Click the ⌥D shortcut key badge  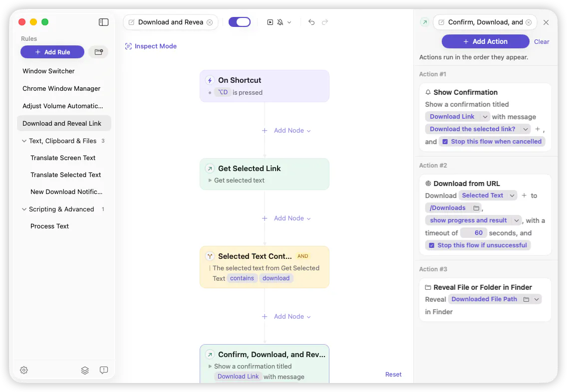(x=223, y=92)
